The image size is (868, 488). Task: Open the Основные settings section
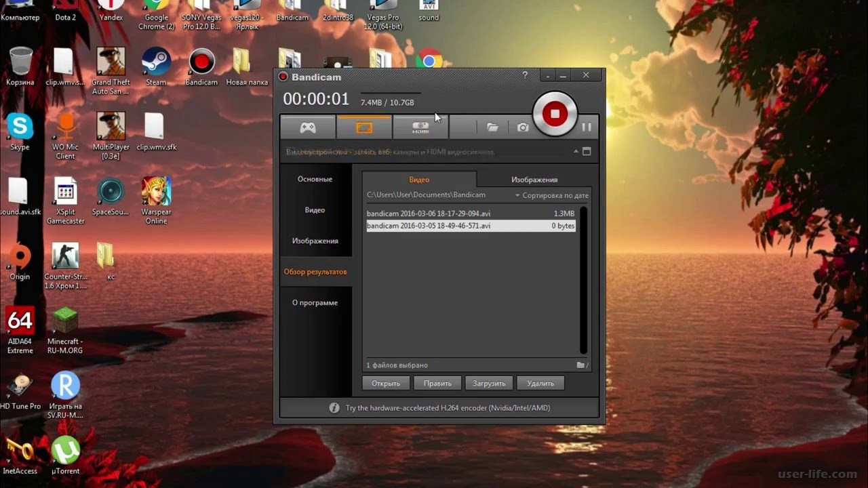pyautogui.click(x=315, y=179)
